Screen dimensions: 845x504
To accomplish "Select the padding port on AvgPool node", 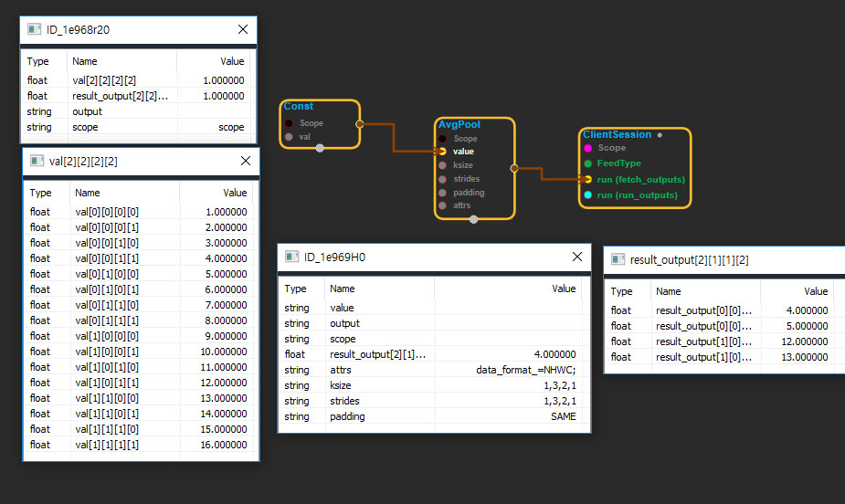I will [443, 193].
